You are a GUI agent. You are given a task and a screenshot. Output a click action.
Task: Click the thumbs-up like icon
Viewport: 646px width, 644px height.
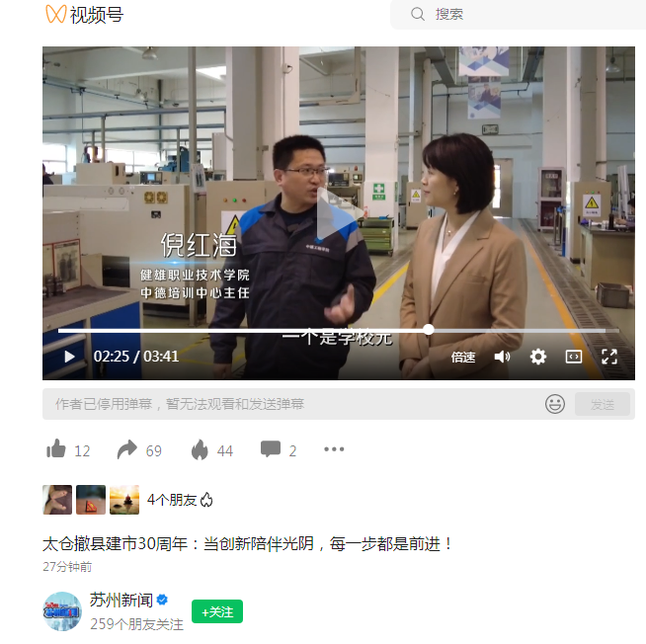click(56, 448)
